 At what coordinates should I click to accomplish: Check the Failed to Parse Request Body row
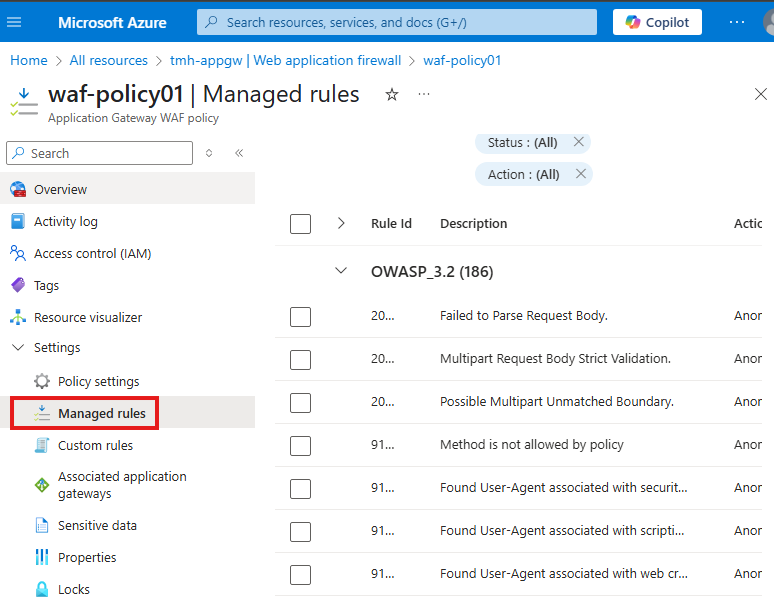[300, 317]
